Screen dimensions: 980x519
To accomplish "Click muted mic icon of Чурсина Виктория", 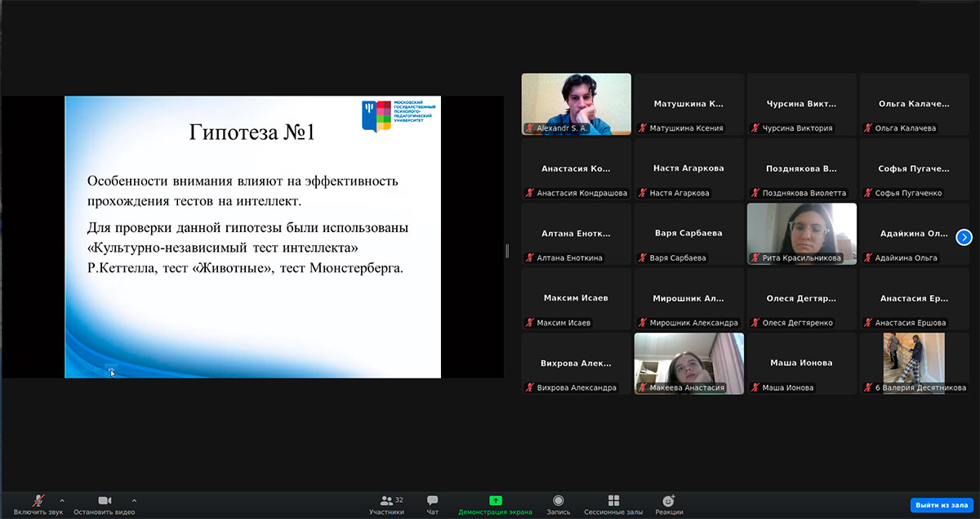I will pos(755,128).
